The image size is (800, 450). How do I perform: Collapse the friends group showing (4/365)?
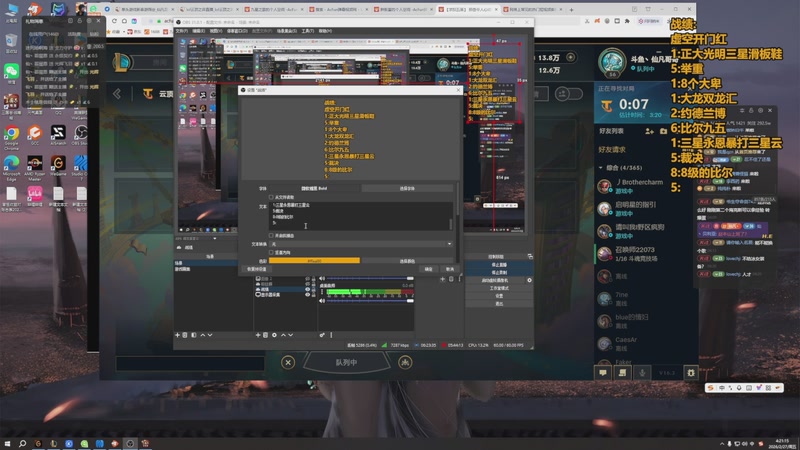(601, 167)
